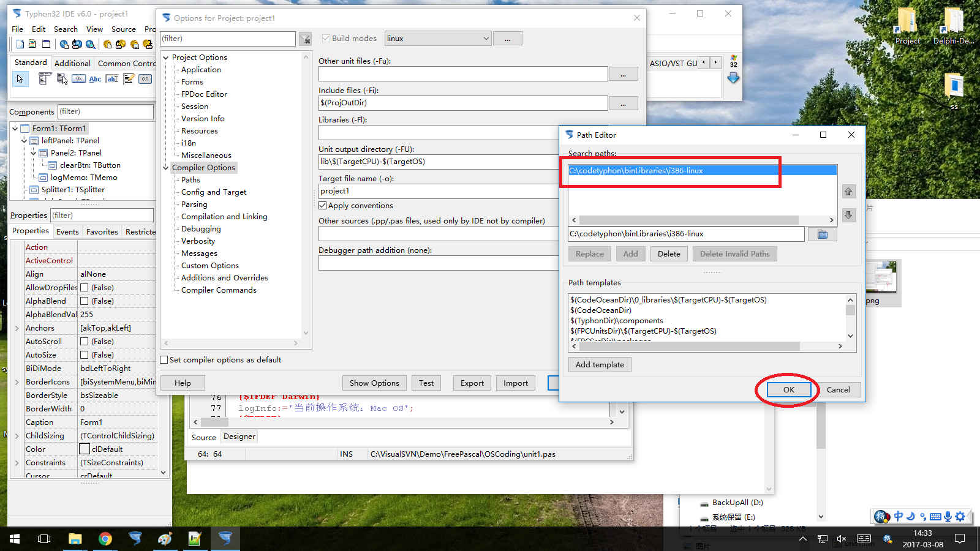980x551 pixels.
Task: Pick the TMemo component icon
Action: pos(129,78)
